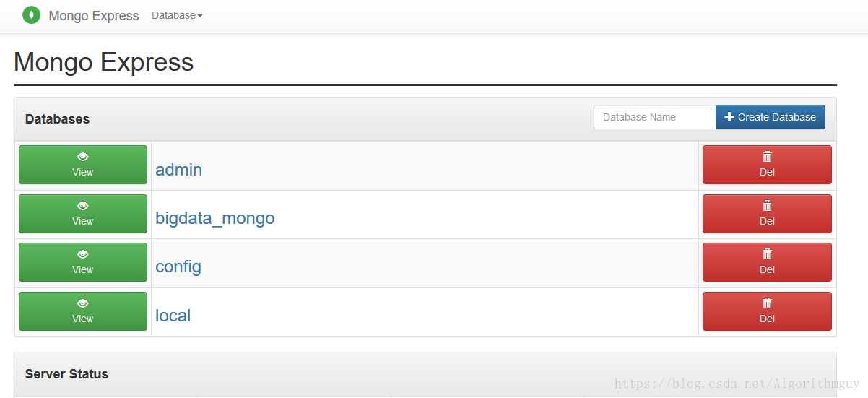Click the caret next to Database menu
This screenshot has height=398, width=868.
coord(200,16)
